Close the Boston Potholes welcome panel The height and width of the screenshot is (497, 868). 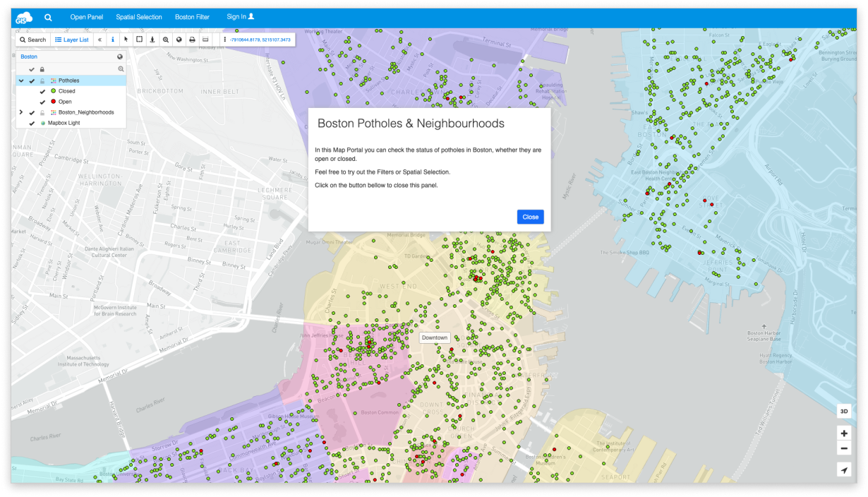tap(530, 217)
